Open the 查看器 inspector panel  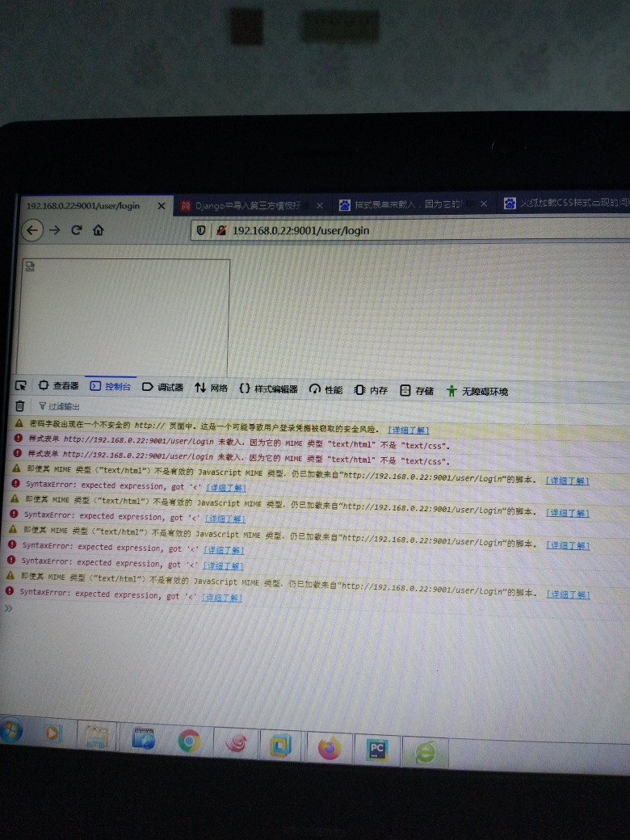[58, 386]
